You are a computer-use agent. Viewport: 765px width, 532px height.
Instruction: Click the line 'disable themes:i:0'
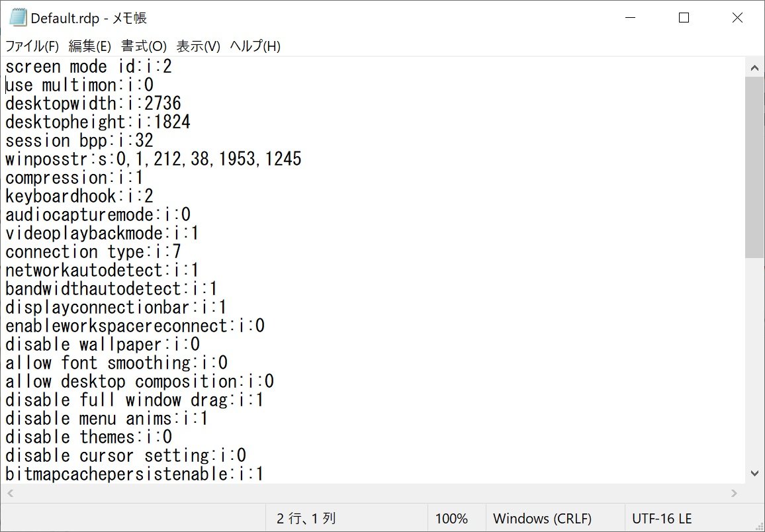pos(88,437)
